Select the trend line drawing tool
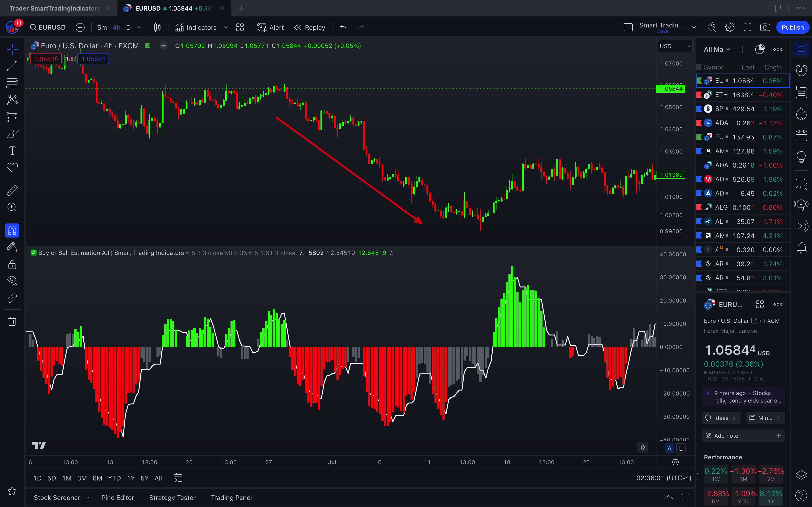 pos(12,66)
